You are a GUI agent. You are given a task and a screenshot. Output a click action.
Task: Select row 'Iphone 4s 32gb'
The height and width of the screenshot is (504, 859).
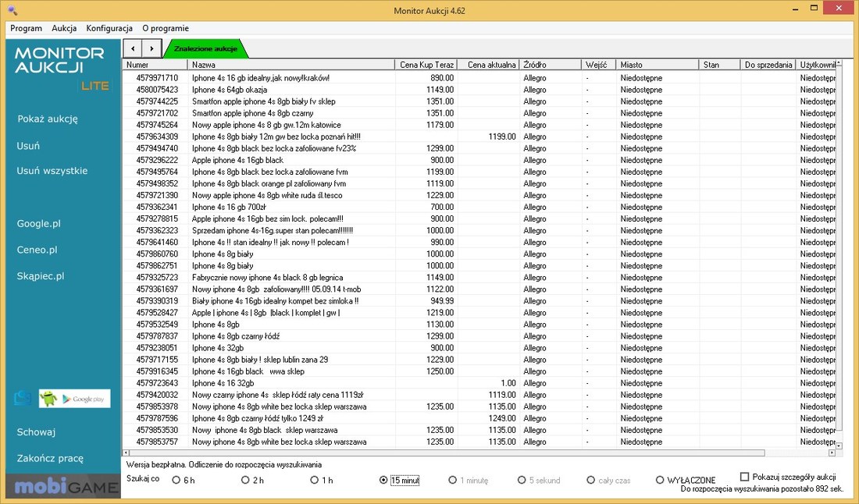[x=479, y=348]
